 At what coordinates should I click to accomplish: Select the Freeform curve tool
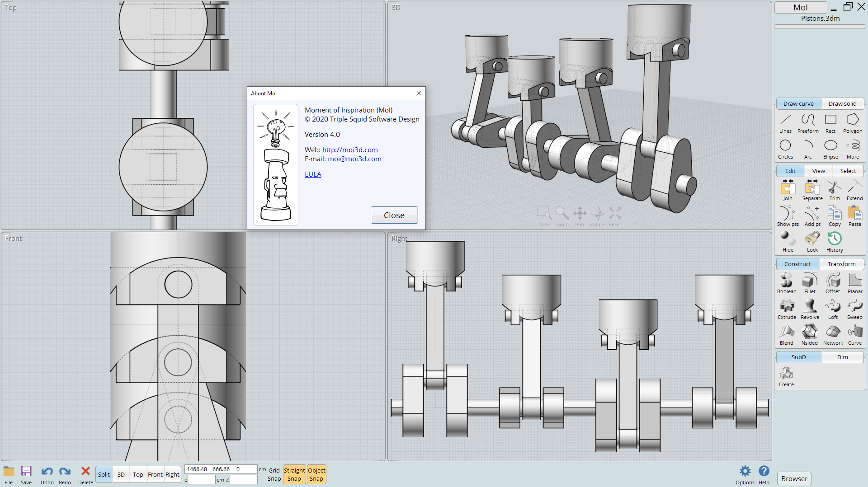(808, 123)
